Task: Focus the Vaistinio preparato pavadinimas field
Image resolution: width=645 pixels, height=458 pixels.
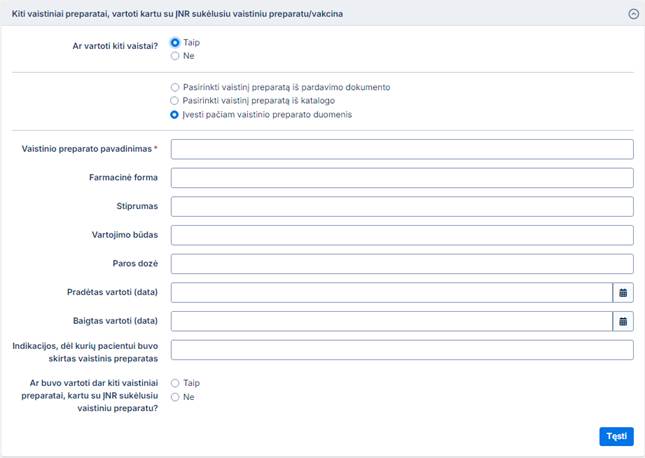Action: coord(402,149)
